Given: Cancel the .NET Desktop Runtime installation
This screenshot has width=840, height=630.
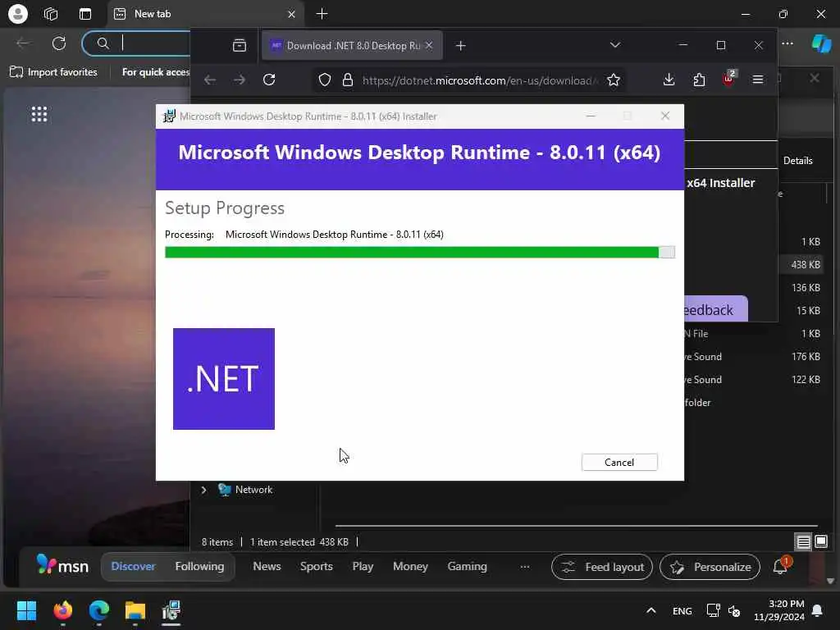Looking at the screenshot, I should coord(619,463).
